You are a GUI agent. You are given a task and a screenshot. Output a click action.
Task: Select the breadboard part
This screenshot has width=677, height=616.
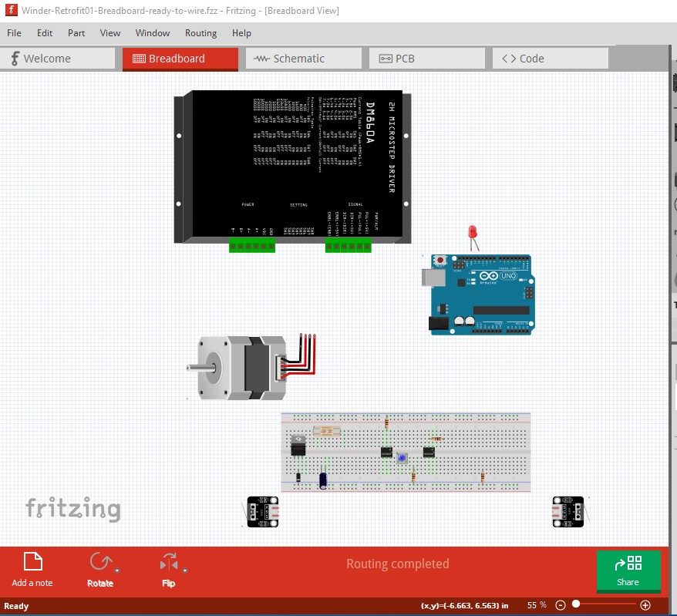406,452
